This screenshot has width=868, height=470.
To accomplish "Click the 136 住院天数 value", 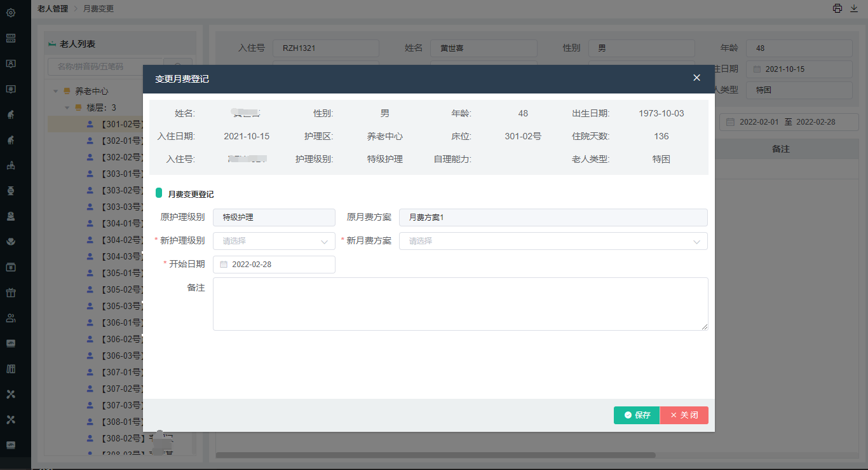I will coord(661,136).
